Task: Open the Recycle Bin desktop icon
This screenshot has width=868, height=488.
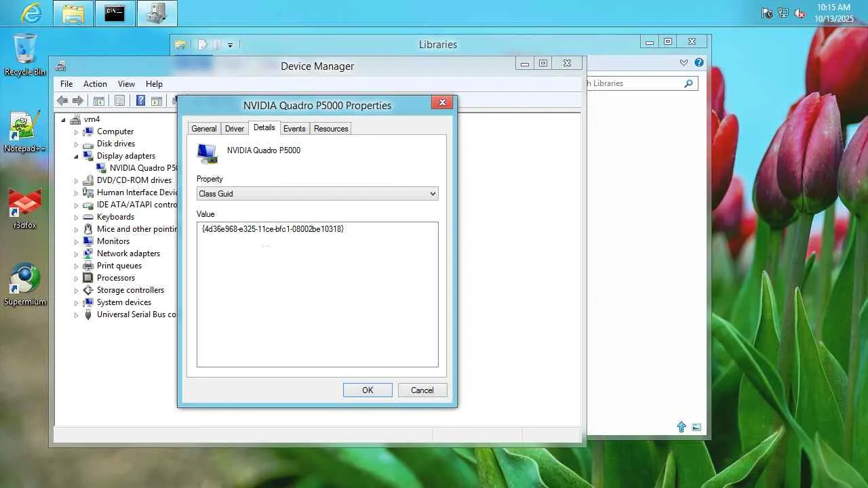Action: click(25, 54)
